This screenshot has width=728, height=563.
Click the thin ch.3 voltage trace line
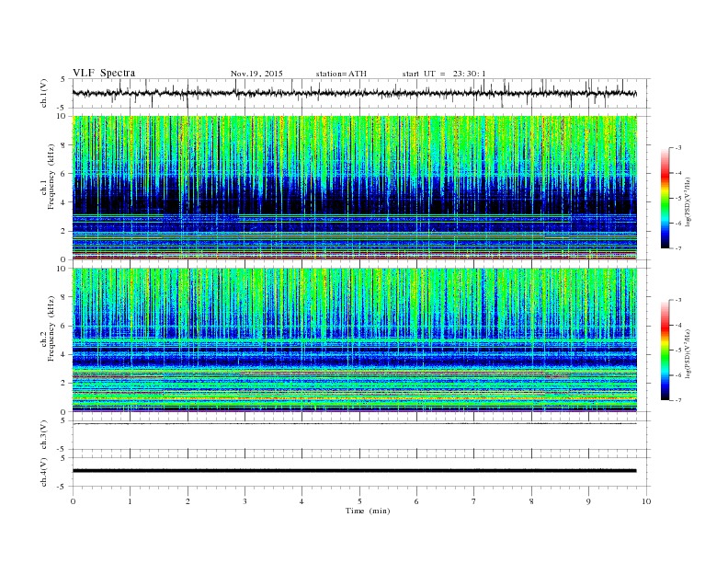click(354, 424)
